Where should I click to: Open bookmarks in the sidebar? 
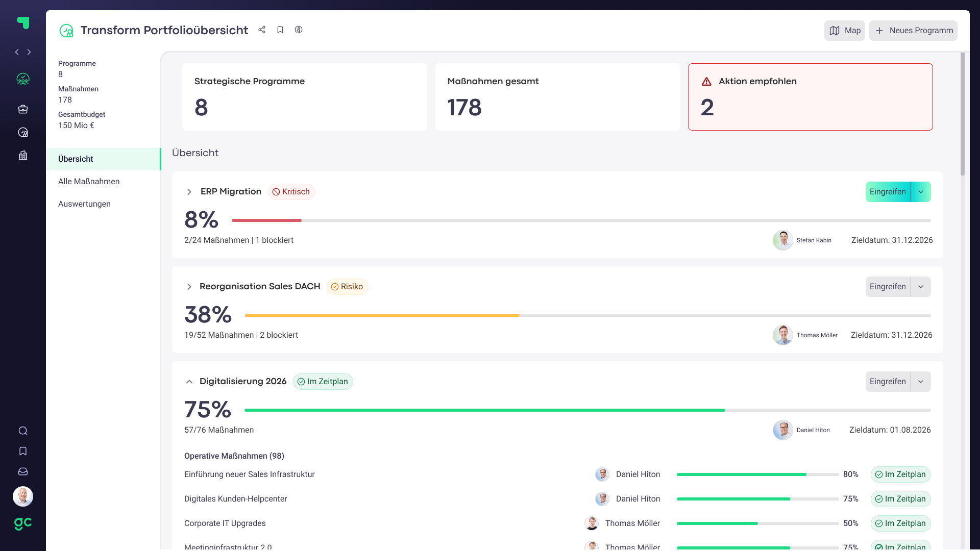[x=23, y=451]
